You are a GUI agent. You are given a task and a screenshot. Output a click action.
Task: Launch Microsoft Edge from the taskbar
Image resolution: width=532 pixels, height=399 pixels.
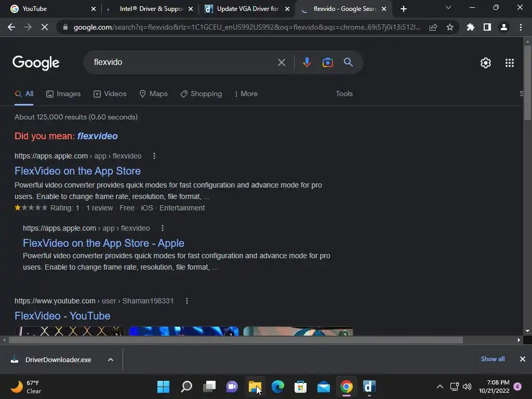coord(277,387)
